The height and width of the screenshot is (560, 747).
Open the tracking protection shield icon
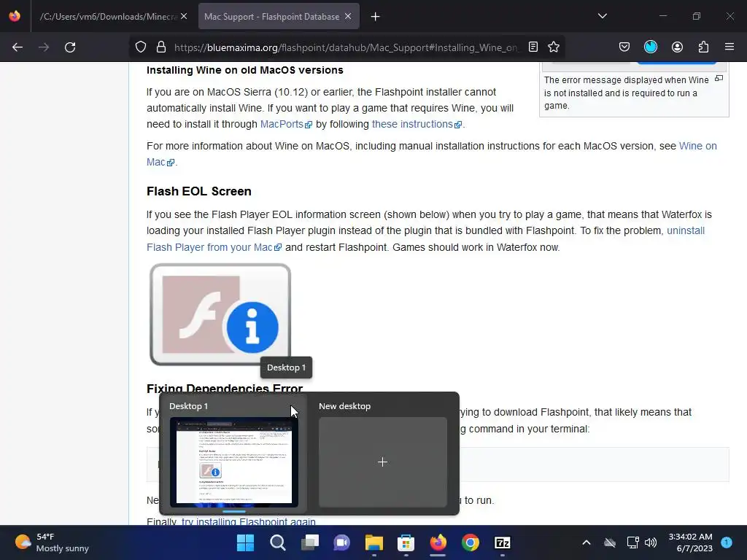[141, 47]
